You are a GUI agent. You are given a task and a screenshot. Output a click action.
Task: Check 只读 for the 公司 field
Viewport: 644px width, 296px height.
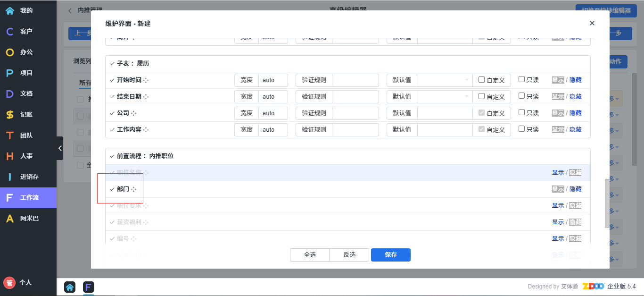[x=521, y=112]
